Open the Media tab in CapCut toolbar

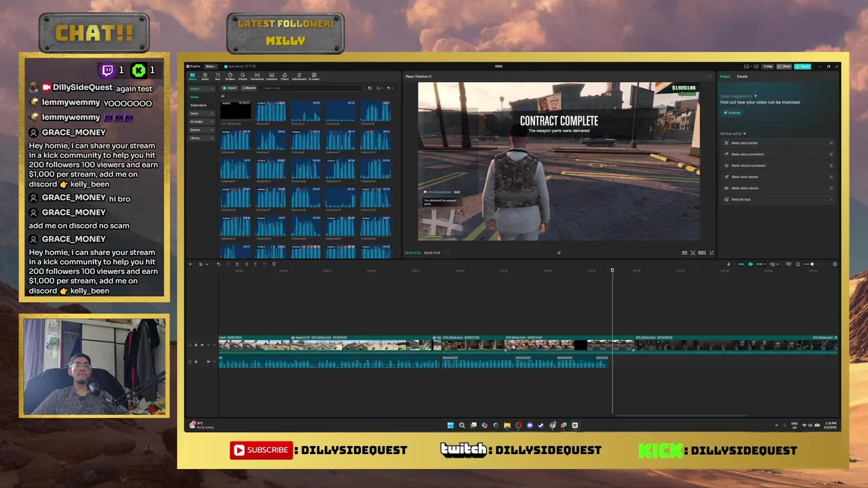click(x=192, y=77)
